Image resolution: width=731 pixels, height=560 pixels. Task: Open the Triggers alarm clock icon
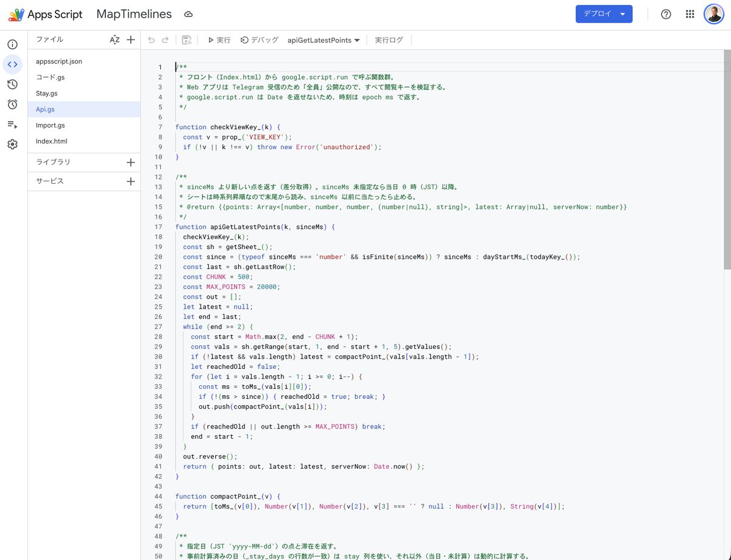pyautogui.click(x=12, y=104)
